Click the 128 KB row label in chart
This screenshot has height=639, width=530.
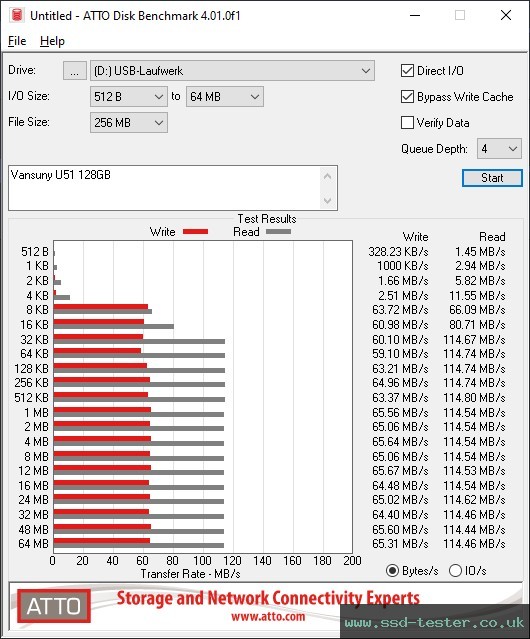coord(31,369)
